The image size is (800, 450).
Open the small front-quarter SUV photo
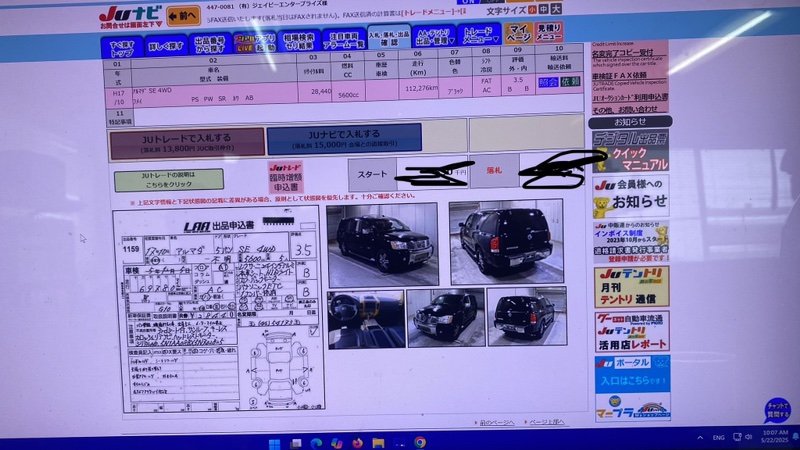pyautogui.click(x=445, y=318)
